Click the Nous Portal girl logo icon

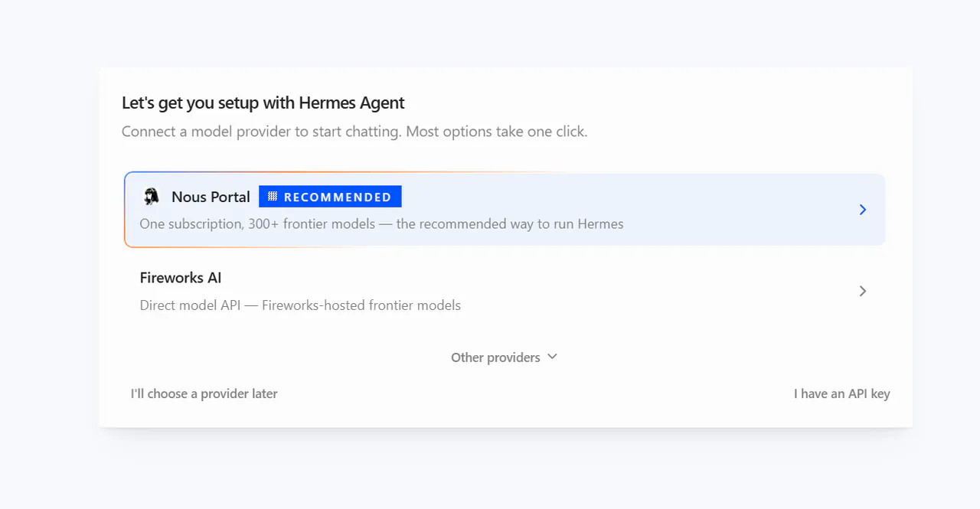pos(152,197)
